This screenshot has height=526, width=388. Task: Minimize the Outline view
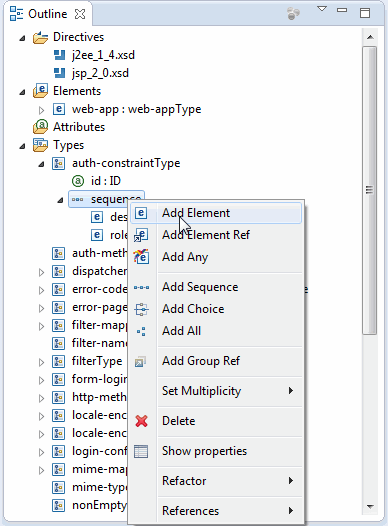[342, 10]
